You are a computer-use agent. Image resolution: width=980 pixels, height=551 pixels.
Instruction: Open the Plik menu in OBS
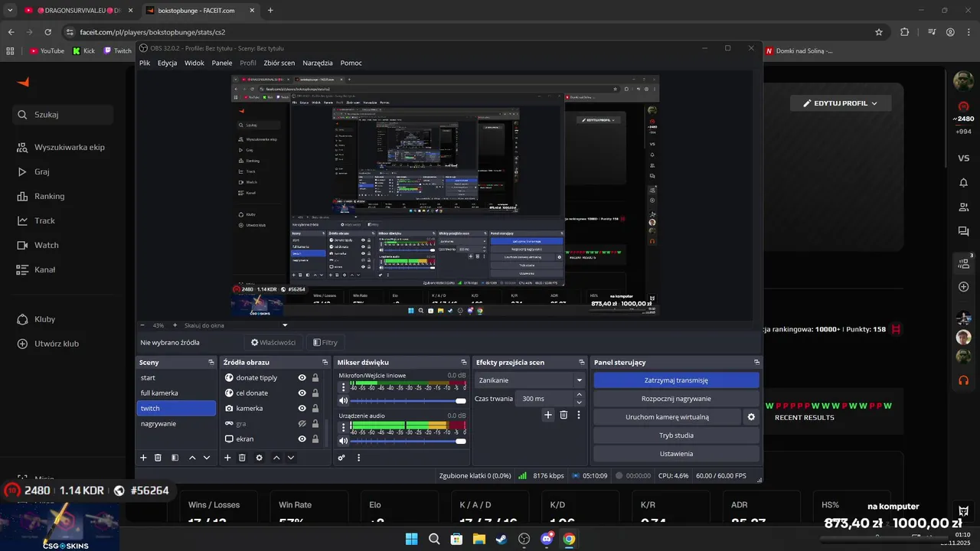pos(145,63)
